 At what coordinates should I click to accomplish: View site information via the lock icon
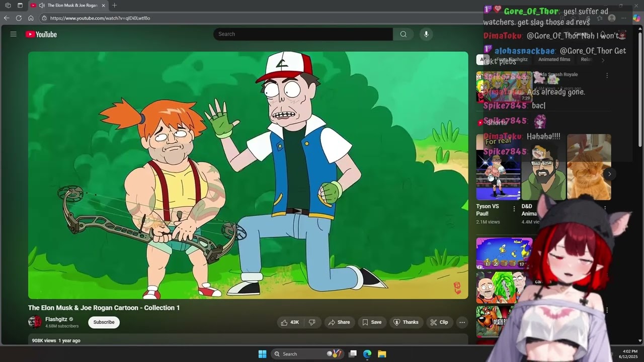[44, 18]
